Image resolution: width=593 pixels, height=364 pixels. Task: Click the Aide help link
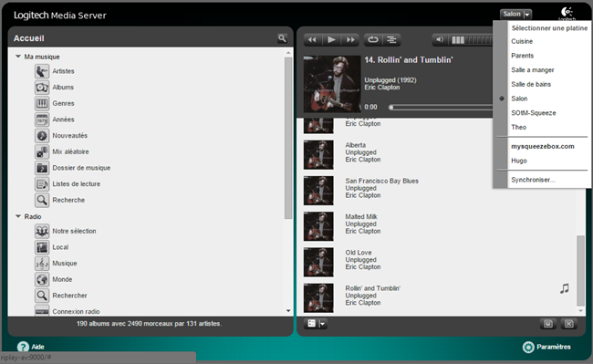tap(37, 347)
